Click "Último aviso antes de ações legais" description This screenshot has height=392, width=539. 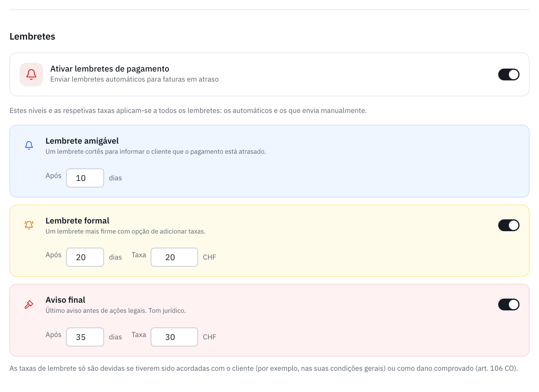pyautogui.click(x=116, y=310)
